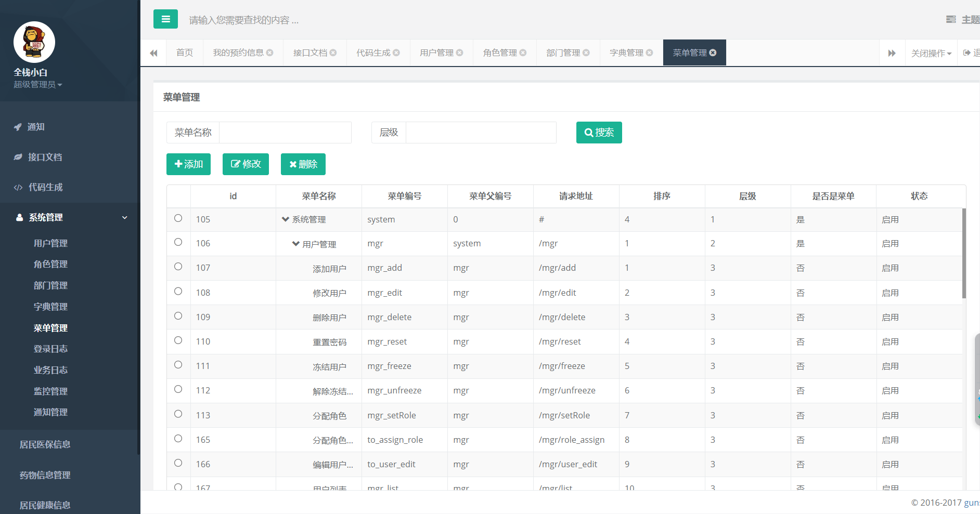Close the 用户管理 tab
The width and height of the screenshot is (980, 514).
(x=459, y=52)
